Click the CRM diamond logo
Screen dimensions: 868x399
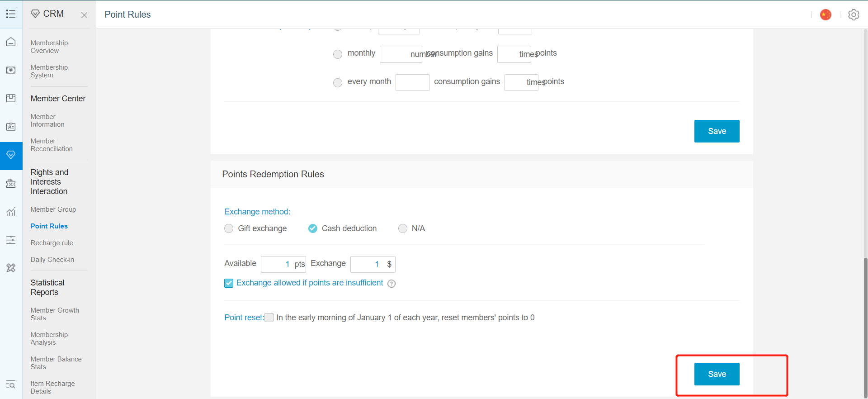coord(35,14)
